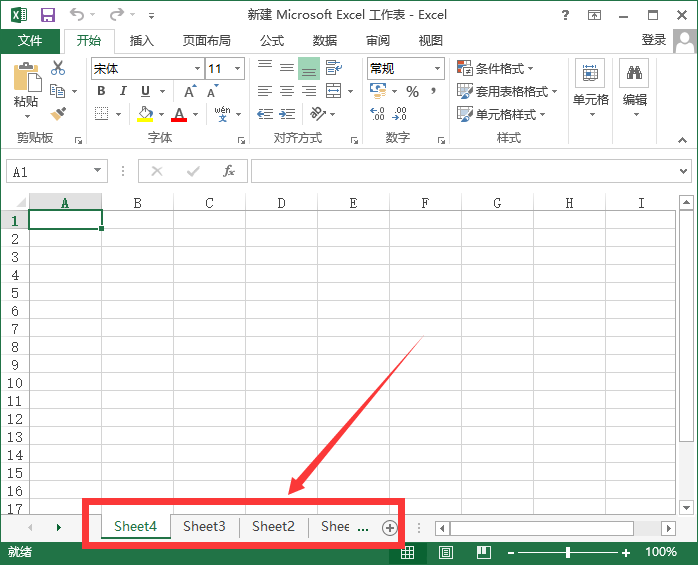
Task: Click the Copy icon in clipboard group
Action: pyautogui.click(x=57, y=91)
